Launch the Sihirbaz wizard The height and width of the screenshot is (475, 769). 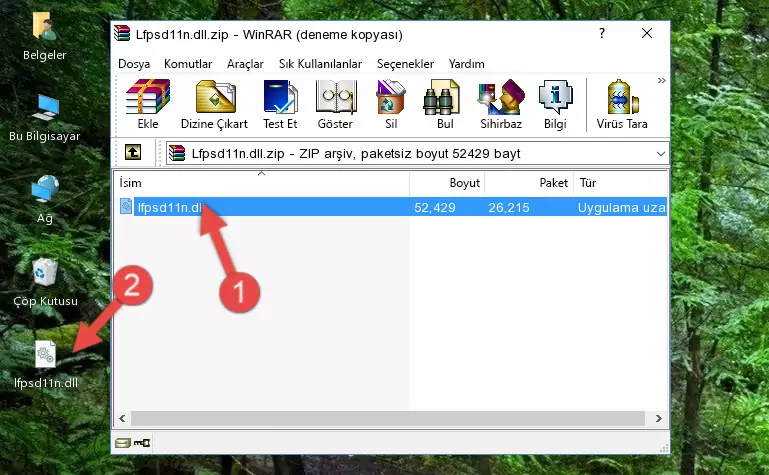pyautogui.click(x=501, y=104)
